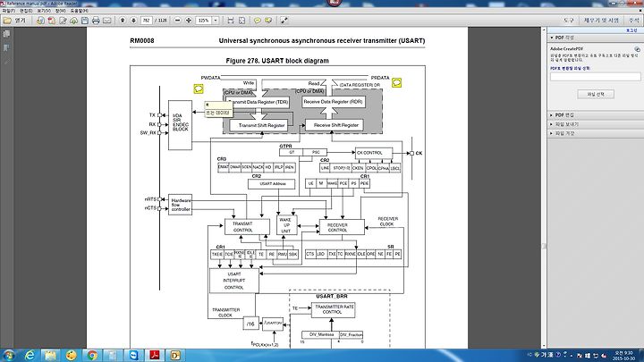Go to the next page arrow
Viewport: 644px width, 362px height.
[133, 20]
